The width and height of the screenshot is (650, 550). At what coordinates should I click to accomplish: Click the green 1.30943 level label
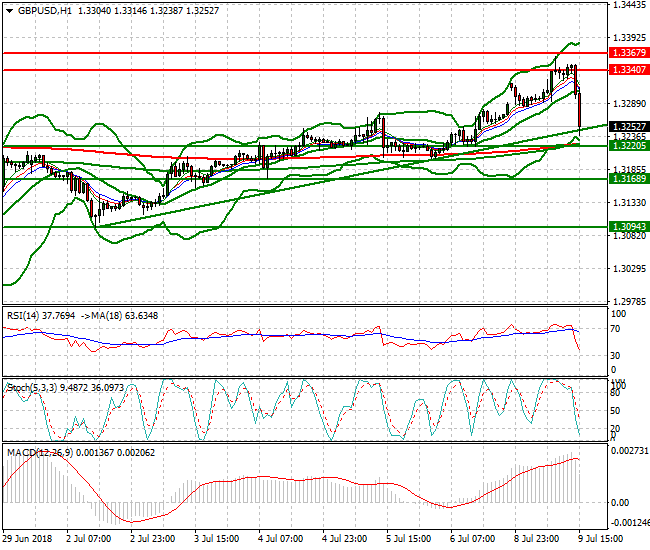(x=629, y=227)
